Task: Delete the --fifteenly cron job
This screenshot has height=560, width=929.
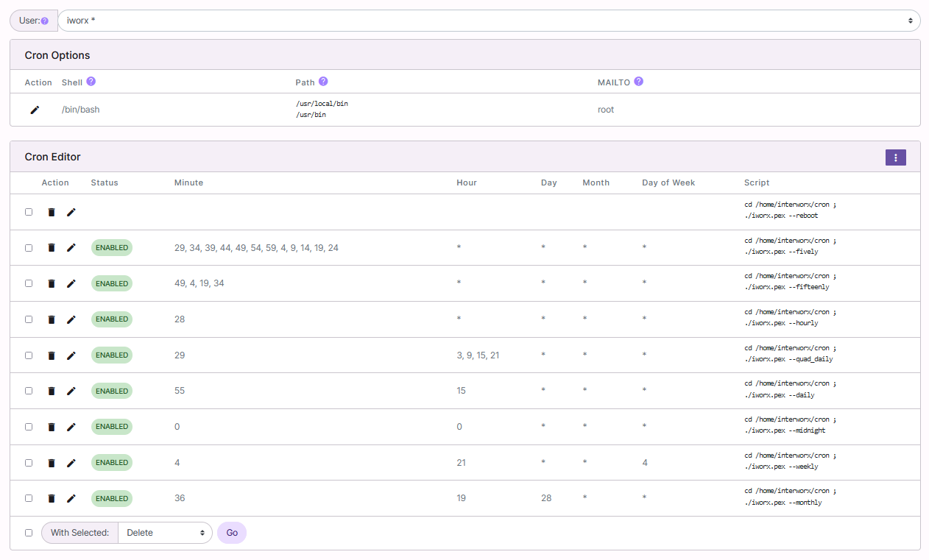Action: coord(52,283)
